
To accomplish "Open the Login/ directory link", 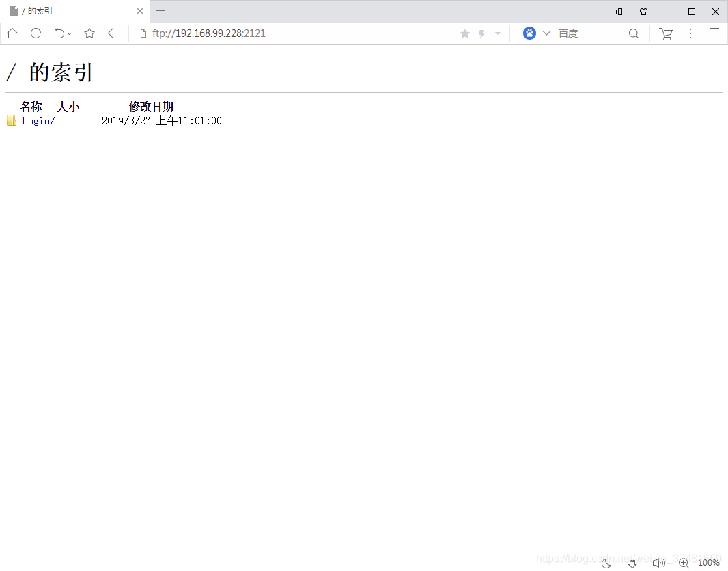I will [38, 120].
